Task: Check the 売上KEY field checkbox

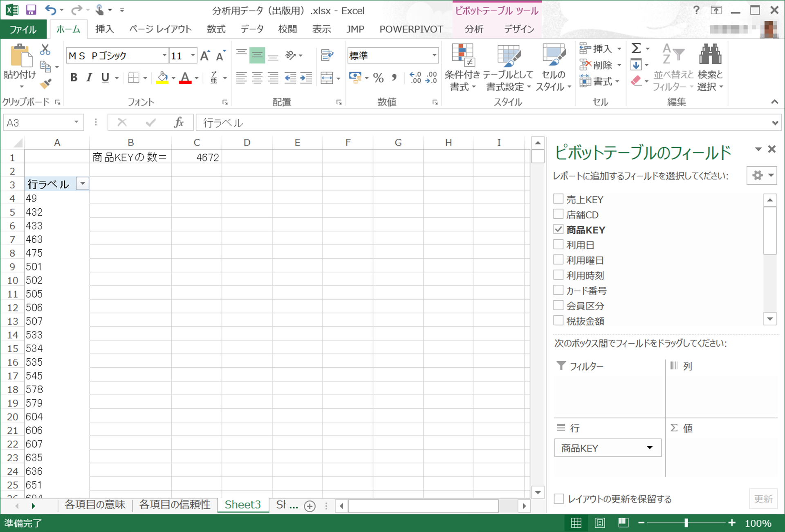Action: [x=558, y=199]
